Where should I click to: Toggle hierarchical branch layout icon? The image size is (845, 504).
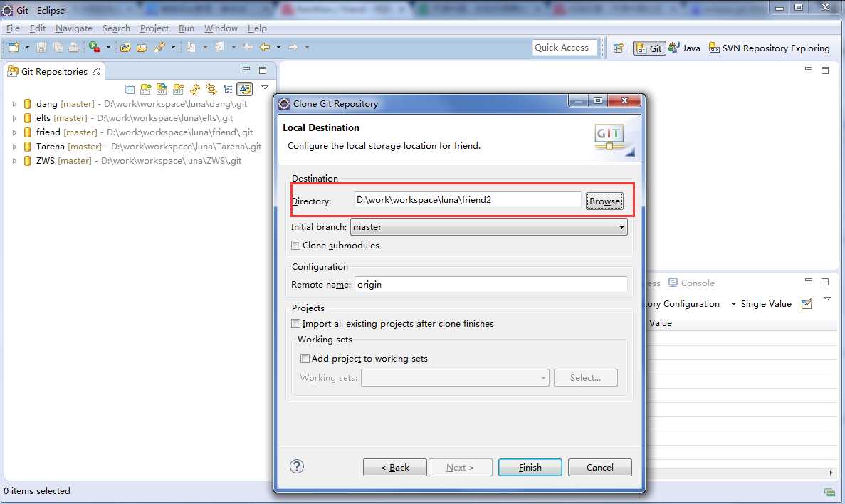click(228, 89)
